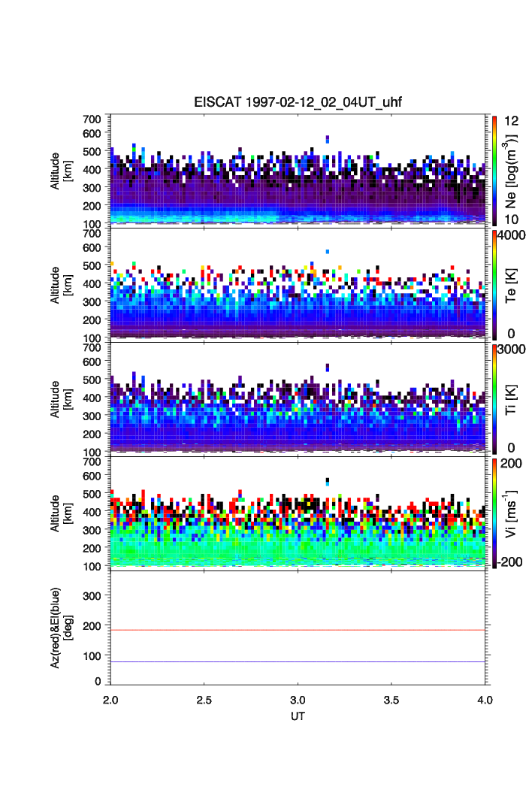
Task: Click the '500' altitude tick of the Te panel
Action: 92,265
